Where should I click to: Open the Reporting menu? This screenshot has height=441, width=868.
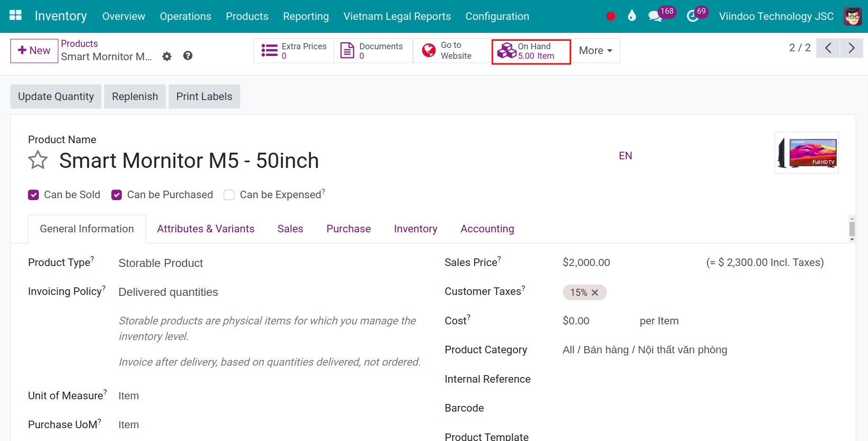306,16
